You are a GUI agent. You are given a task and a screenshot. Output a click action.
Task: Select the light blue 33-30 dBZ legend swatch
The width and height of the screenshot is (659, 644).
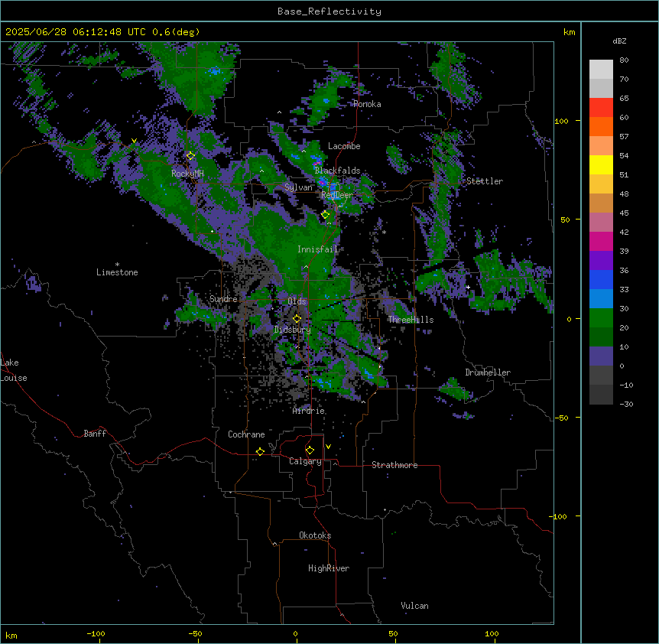(601, 299)
